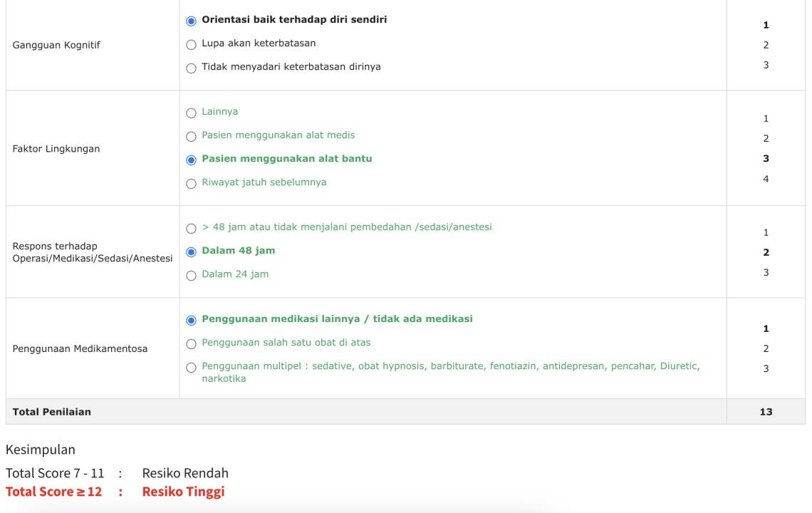Pick 'Lainnya' under Faktor Lingkungan
The height and width of the screenshot is (513, 812).
coord(191,113)
